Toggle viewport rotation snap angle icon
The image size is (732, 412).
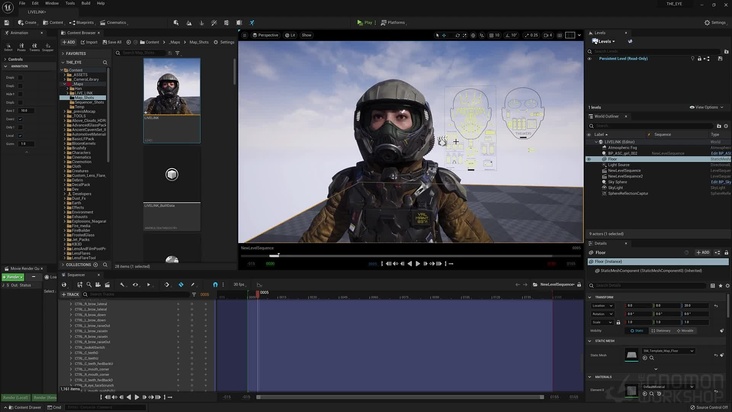[507, 35]
